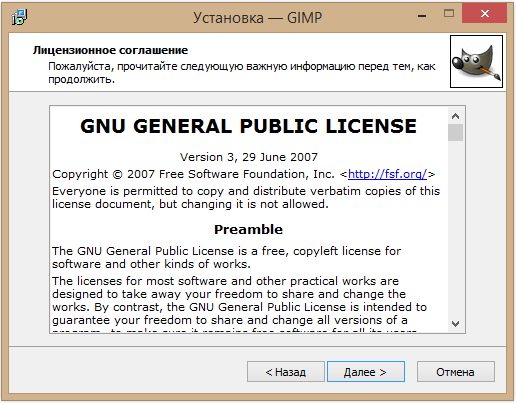Open the http://fsf.org/ link
516x403 pixels.
click(387, 174)
